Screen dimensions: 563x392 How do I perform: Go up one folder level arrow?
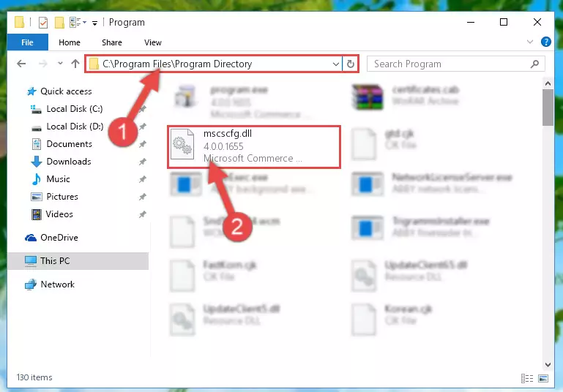pos(75,64)
